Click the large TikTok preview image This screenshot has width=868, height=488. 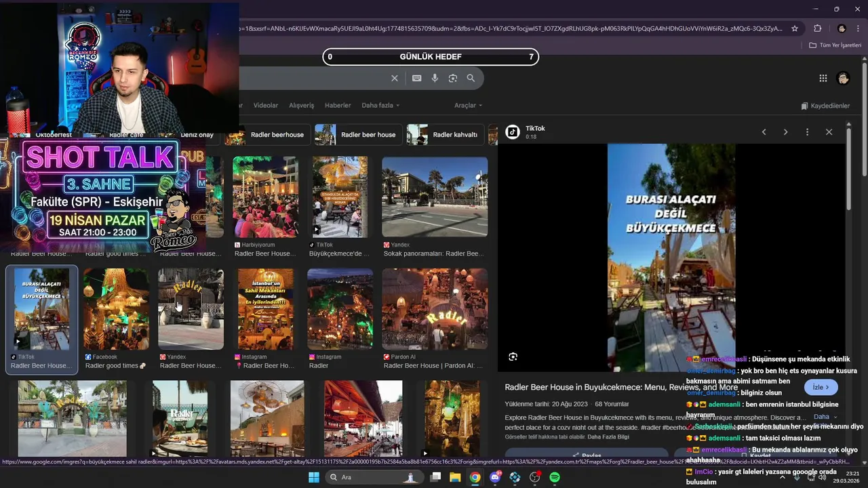click(x=671, y=258)
